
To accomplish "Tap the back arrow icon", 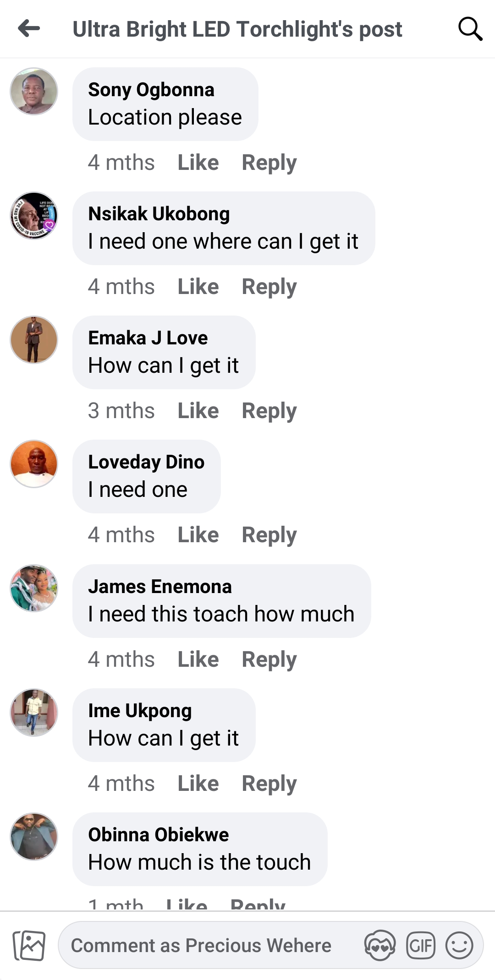I will tap(29, 28).
